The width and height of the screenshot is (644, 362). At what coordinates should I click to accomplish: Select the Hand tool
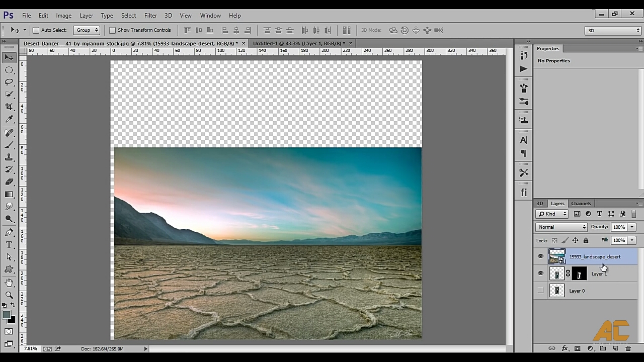[x=9, y=283]
